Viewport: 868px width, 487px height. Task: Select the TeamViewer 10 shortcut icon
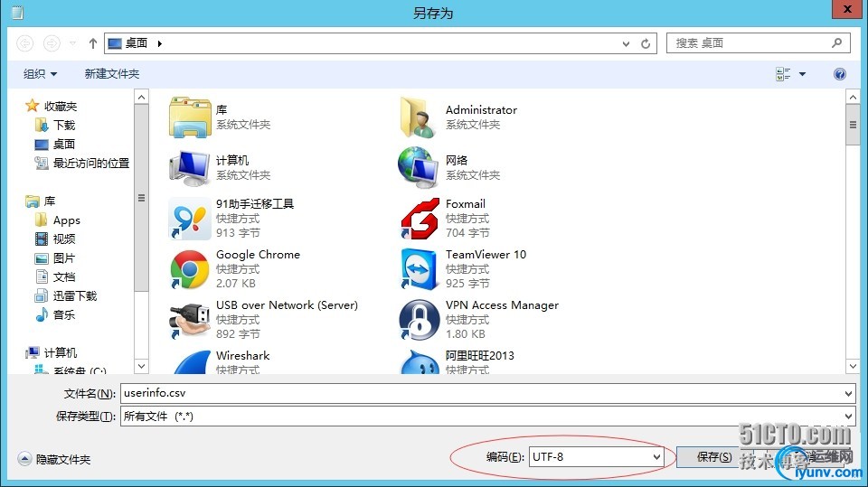click(419, 269)
